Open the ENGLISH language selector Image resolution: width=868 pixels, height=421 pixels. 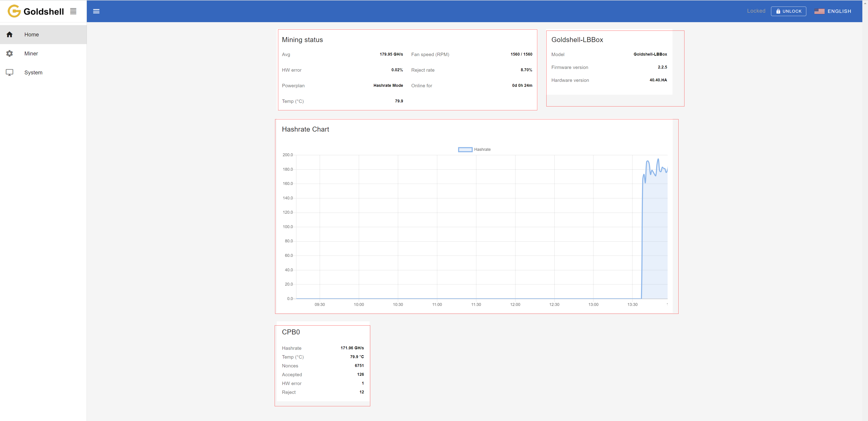pyautogui.click(x=833, y=11)
